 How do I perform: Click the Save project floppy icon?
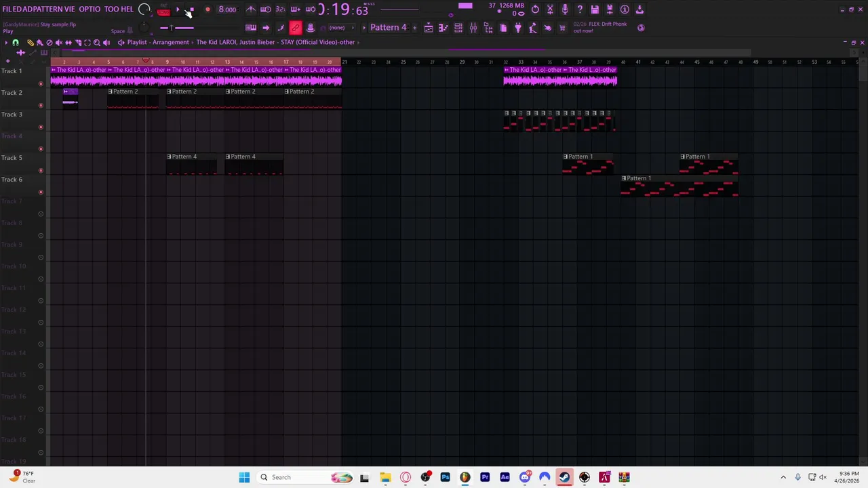coord(595,9)
